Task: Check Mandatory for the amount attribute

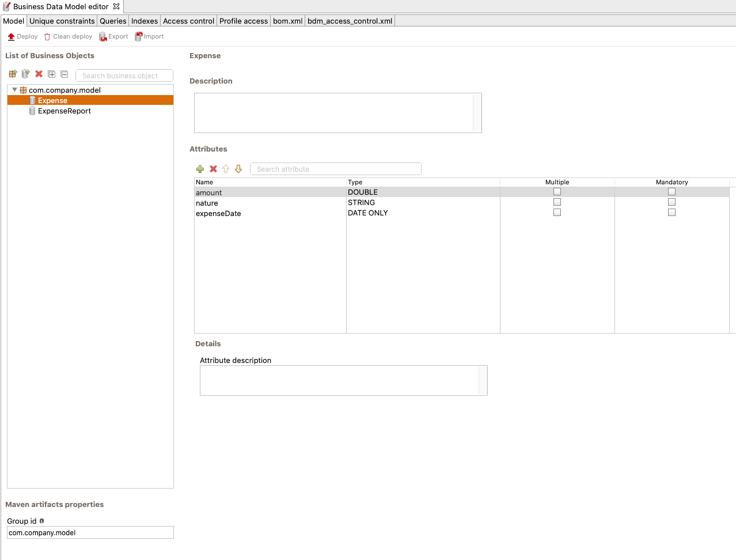Action: [671, 191]
